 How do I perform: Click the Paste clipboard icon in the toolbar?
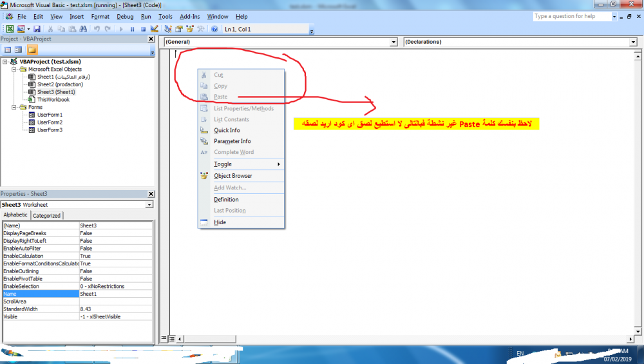(72, 29)
